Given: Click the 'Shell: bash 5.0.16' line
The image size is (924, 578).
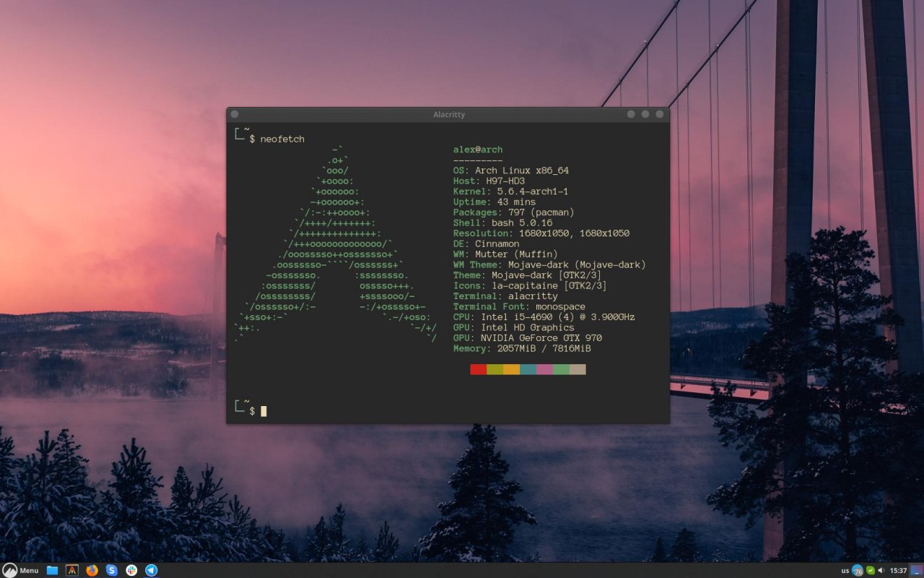Looking at the screenshot, I should coord(502,223).
